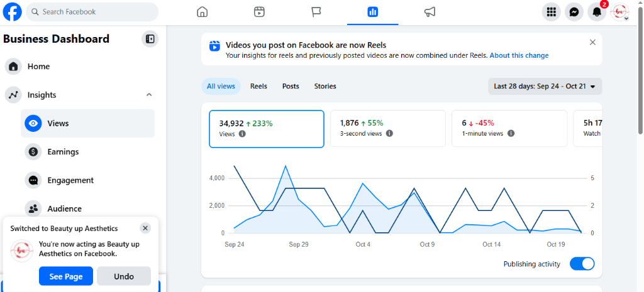
Task: Click the Business Dashboard heading
Action: pos(56,39)
